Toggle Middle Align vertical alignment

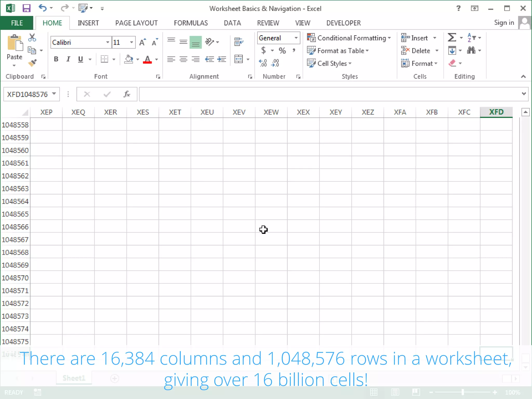pyautogui.click(x=183, y=42)
